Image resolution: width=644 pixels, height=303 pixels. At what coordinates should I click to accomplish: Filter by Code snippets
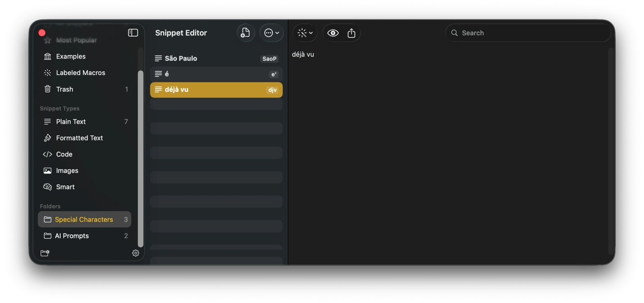85,154
